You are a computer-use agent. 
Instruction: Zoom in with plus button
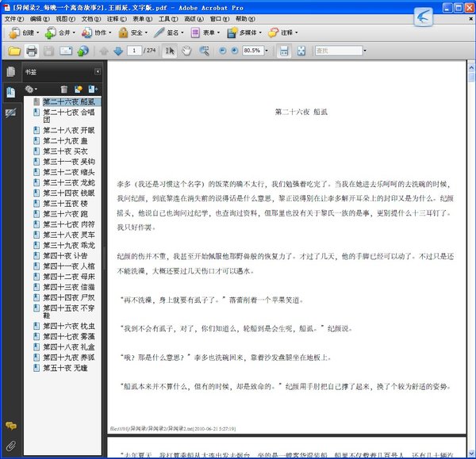[234, 51]
